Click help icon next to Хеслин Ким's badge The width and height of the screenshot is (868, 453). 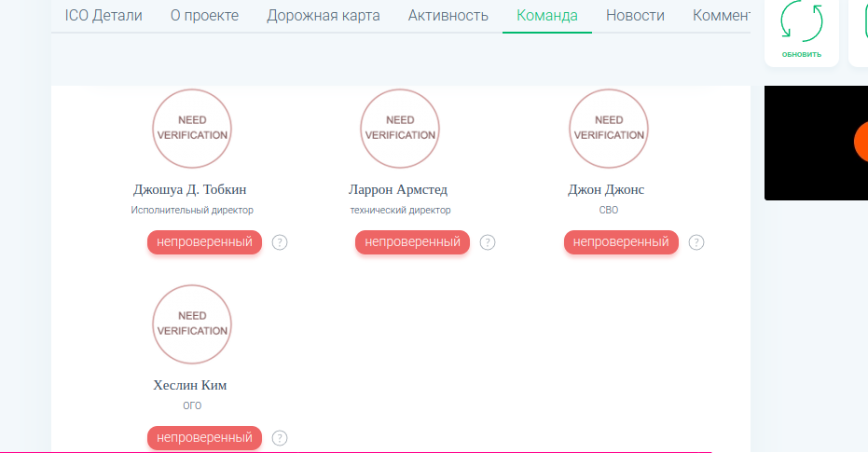click(x=280, y=438)
